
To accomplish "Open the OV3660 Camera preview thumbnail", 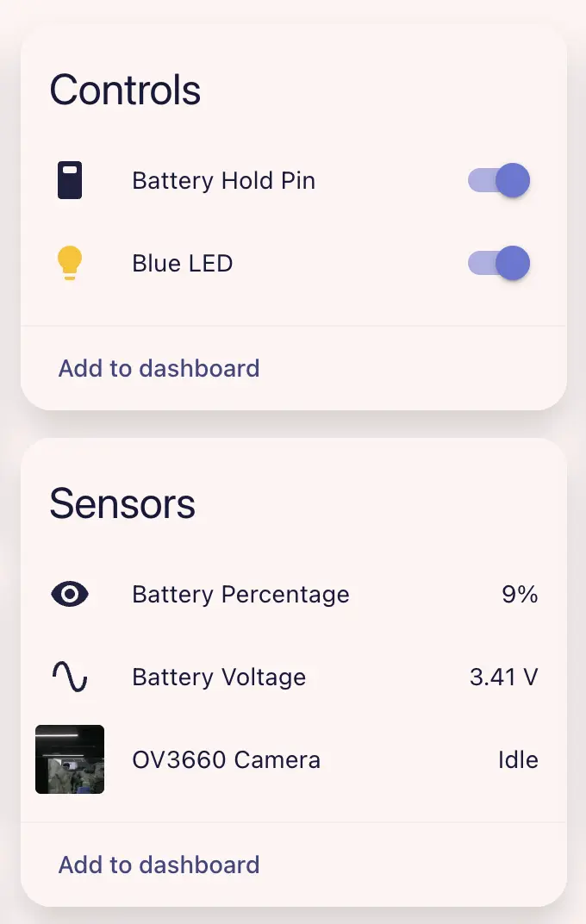I will [x=70, y=759].
